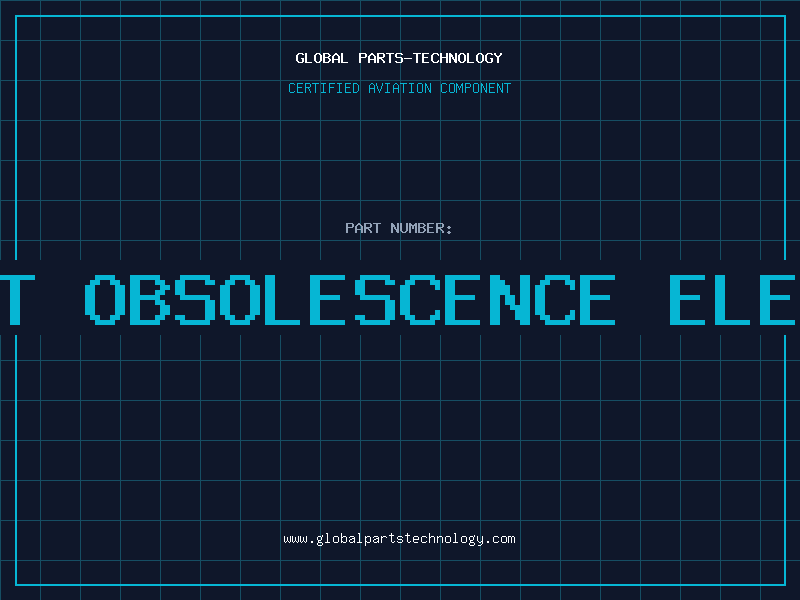Click the GLOBAL PARTS-TECHNOLOGY heading
800x600 pixels.
click(x=399, y=58)
